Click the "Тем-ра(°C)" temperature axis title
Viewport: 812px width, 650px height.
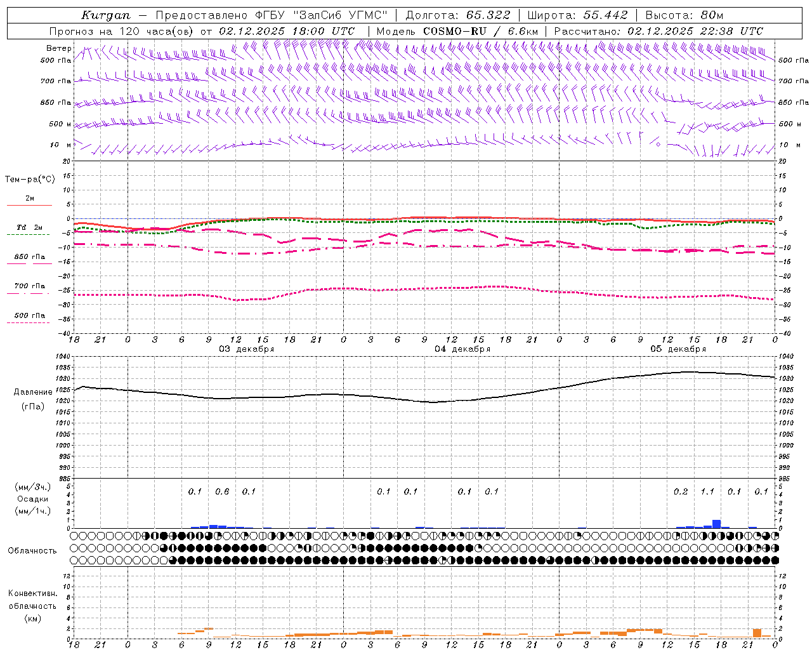point(30,180)
